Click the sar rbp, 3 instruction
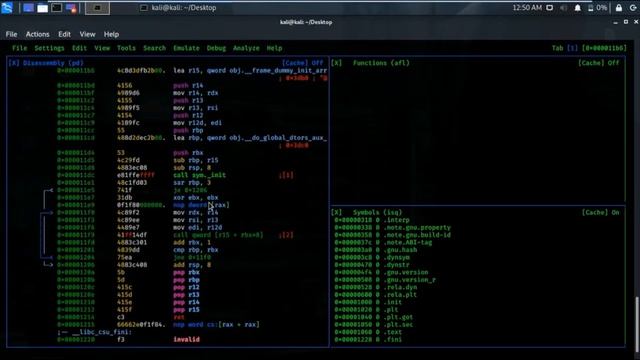Image resolution: width=640 pixels, height=360 pixels. pos(193,182)
